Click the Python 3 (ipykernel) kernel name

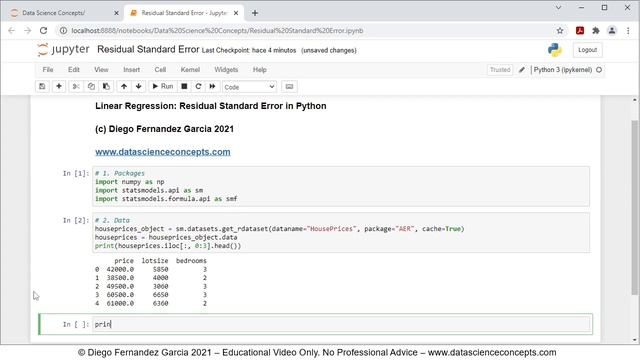[562, 70]
